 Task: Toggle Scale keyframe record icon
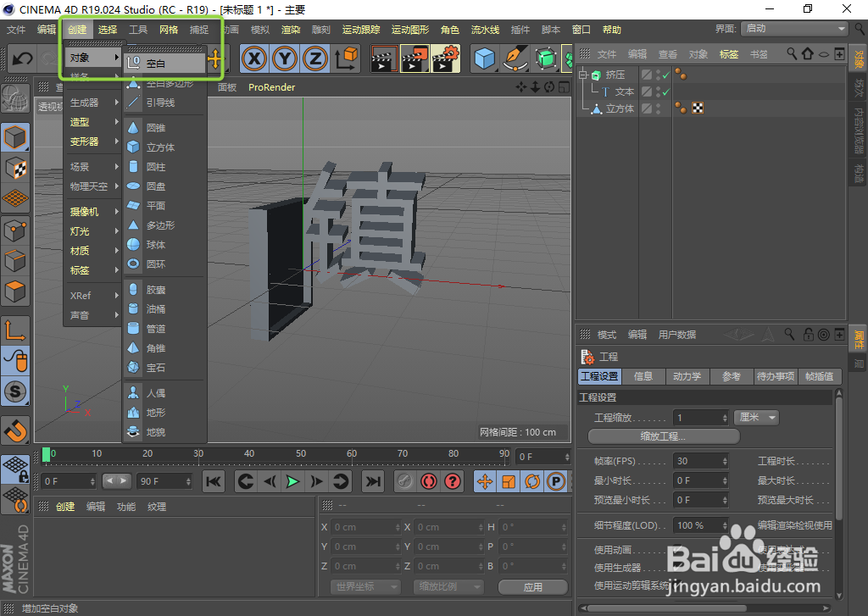[509, 481]
